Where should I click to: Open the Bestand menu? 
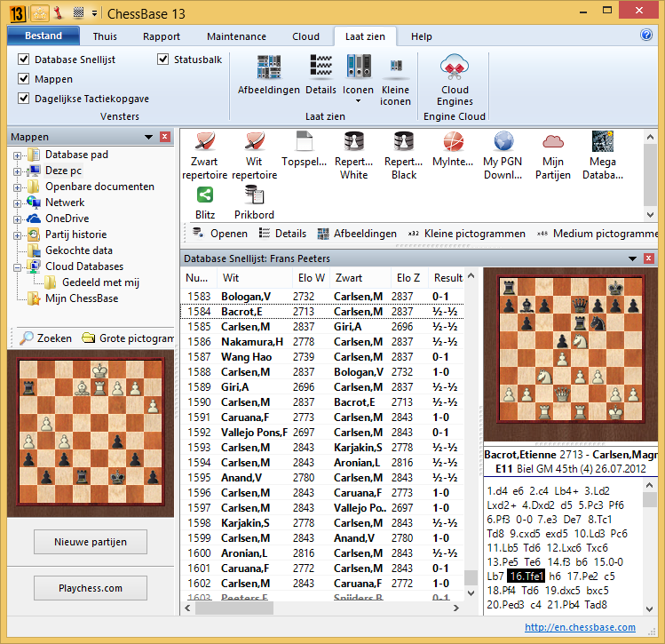point(44,36)
